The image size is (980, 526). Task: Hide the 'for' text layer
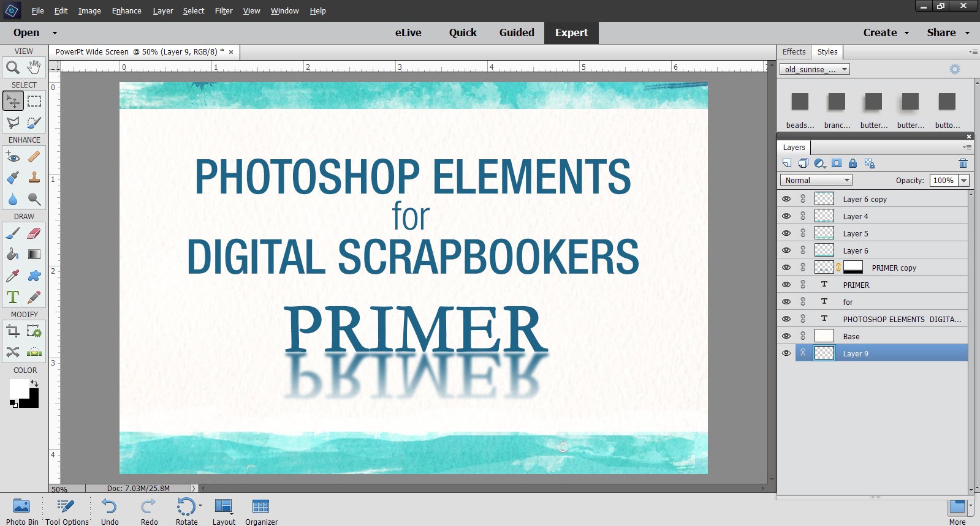coord(786,302)
